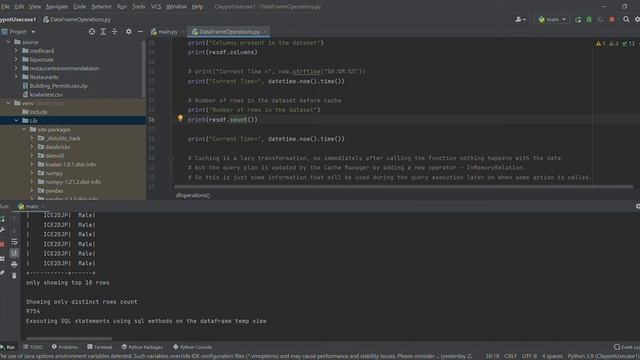Open the Python Console tool window

coord(192,347)
